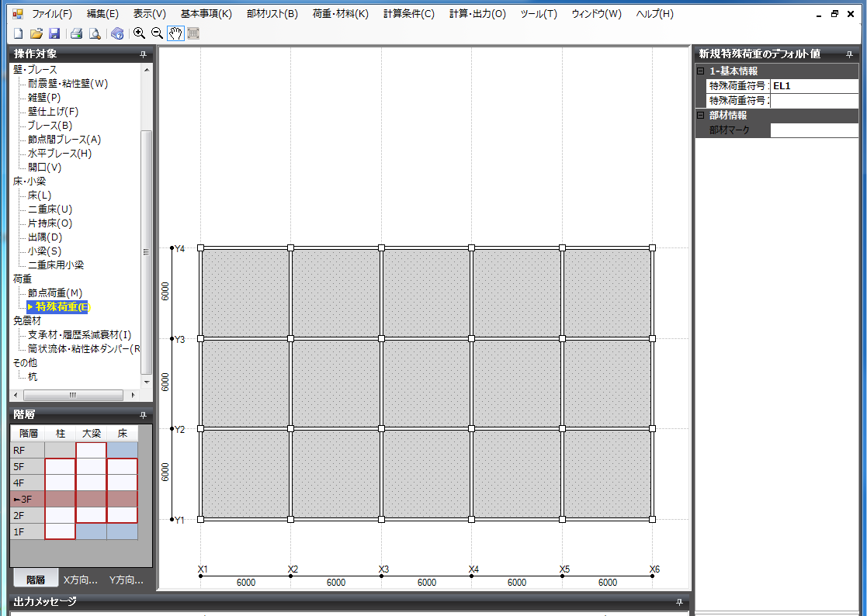Select 支承材・履歴系減衰材(I) in tree

coord(80,335)
